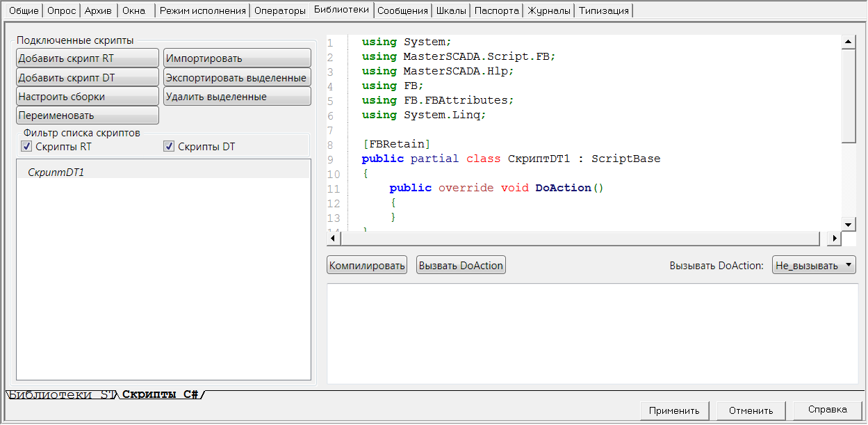Click the '[FBRetain]' attribute line
868x425 pixels.
pyautogui.click(x=396, y=144)
